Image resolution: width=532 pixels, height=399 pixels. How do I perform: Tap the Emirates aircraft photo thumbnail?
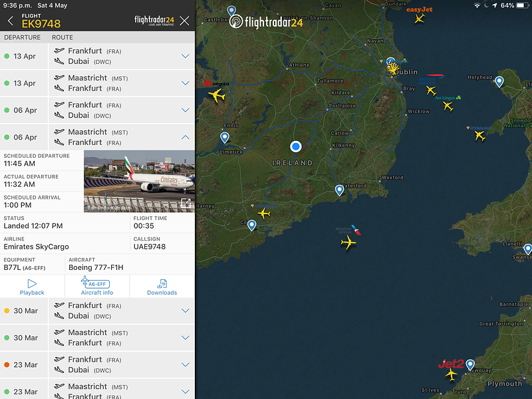139,181
